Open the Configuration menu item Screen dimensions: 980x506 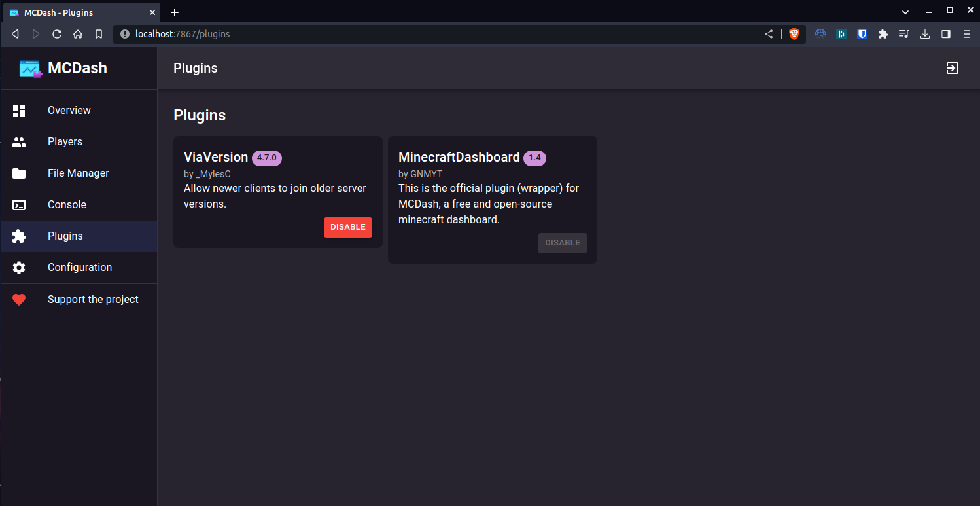pyautogui.click(x=80, y=268)
